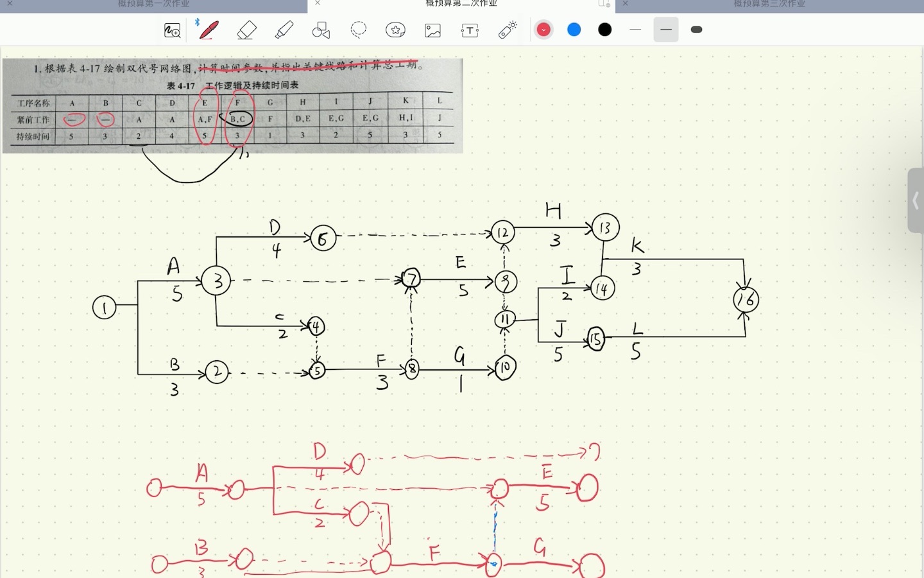Select the red Pen tool
This screenshot has height=578, width=924.
coord(209,30)
